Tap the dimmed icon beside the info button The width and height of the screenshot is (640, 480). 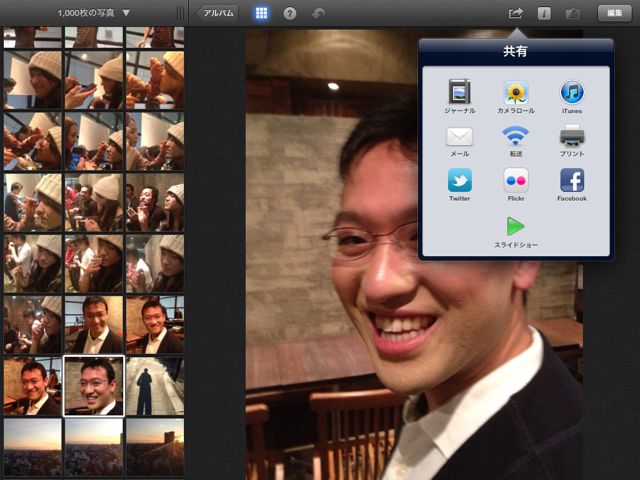point(572,14)
